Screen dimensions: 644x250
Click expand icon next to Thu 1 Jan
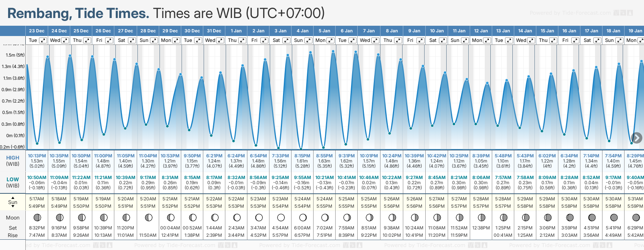tap(242, 40)
